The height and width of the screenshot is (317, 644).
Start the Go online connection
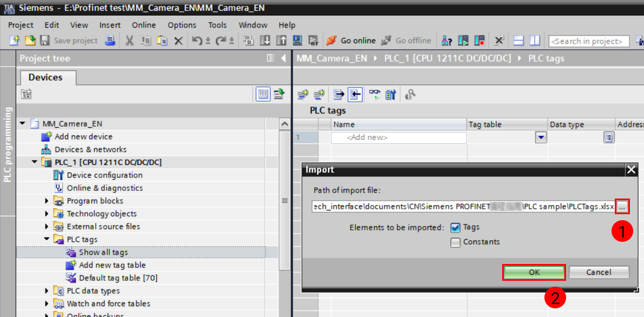(x=351, y=41)
